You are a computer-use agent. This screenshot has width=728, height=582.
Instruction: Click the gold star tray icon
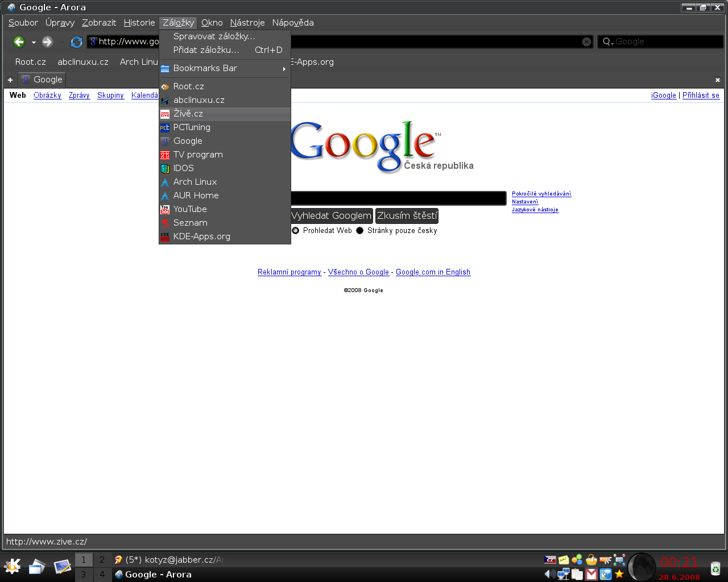[619, 574]
